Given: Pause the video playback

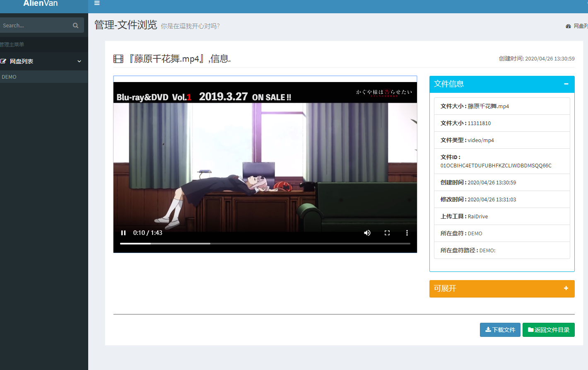Looking at the screenshot, I should tap(123, 233).
